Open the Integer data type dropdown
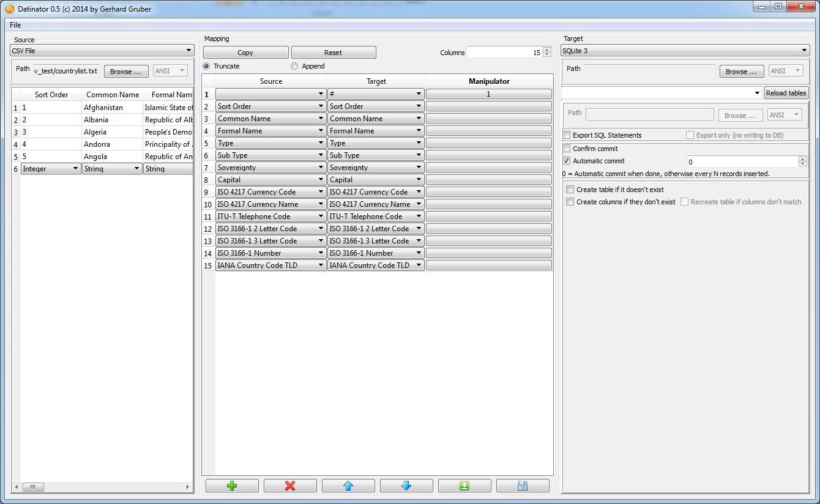The width and height of the screenshot is (820, 504). point(51,169)
